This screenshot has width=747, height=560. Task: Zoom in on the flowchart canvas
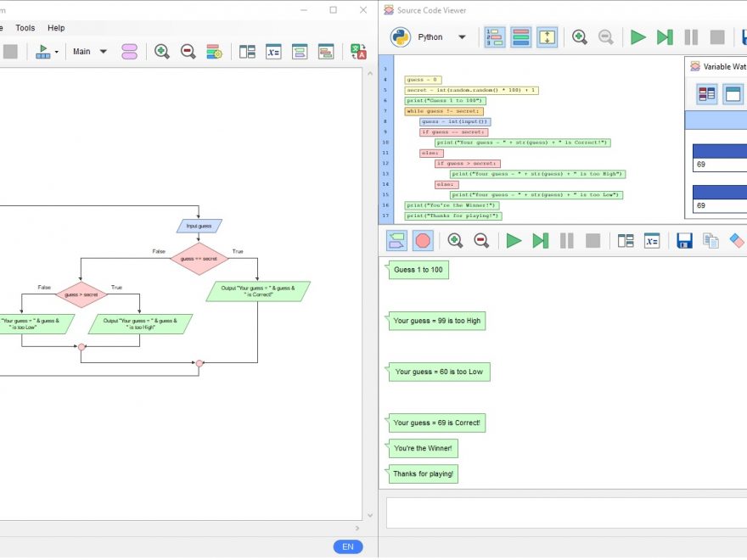pyautogui.click(x=161, y=52)
